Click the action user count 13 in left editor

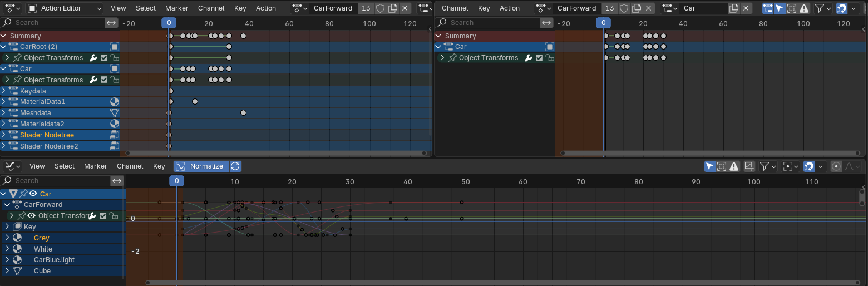(x=366, y=8)
